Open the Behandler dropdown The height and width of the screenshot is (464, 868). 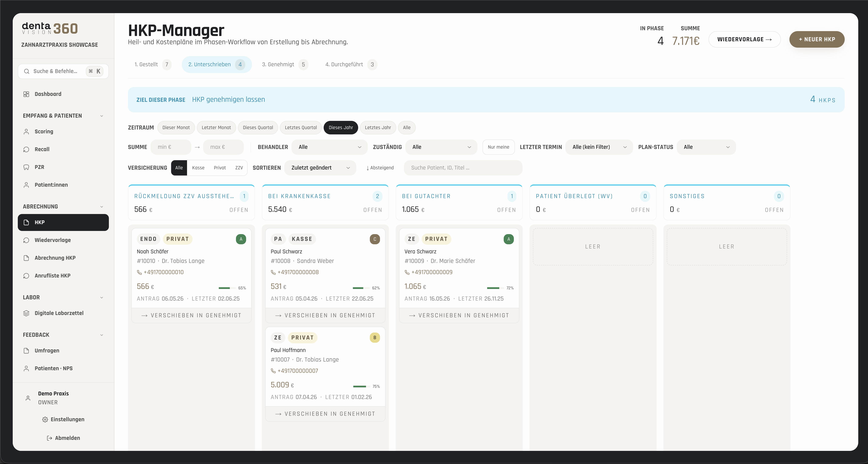click(329, 147)
